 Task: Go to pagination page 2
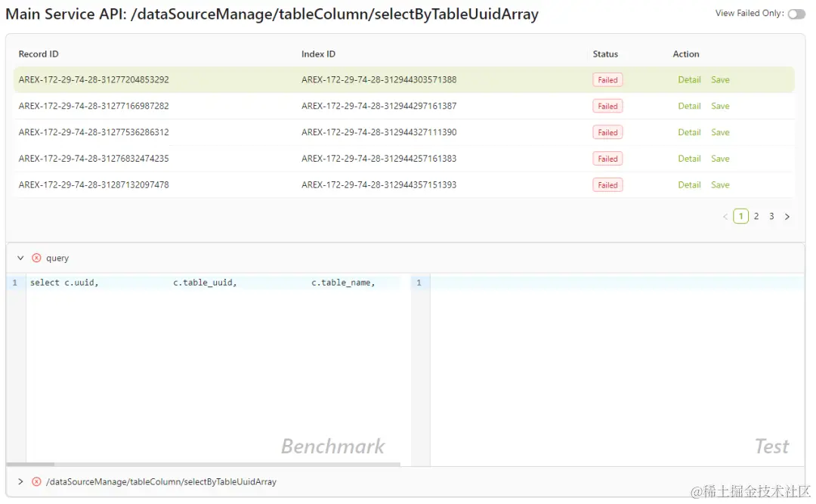[x=756, y=216]
